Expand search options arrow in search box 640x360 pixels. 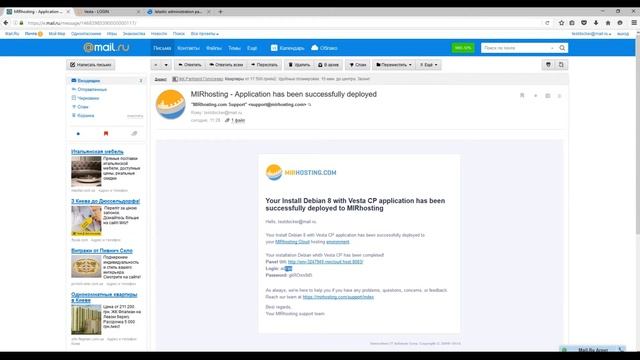tap(552, 48)
